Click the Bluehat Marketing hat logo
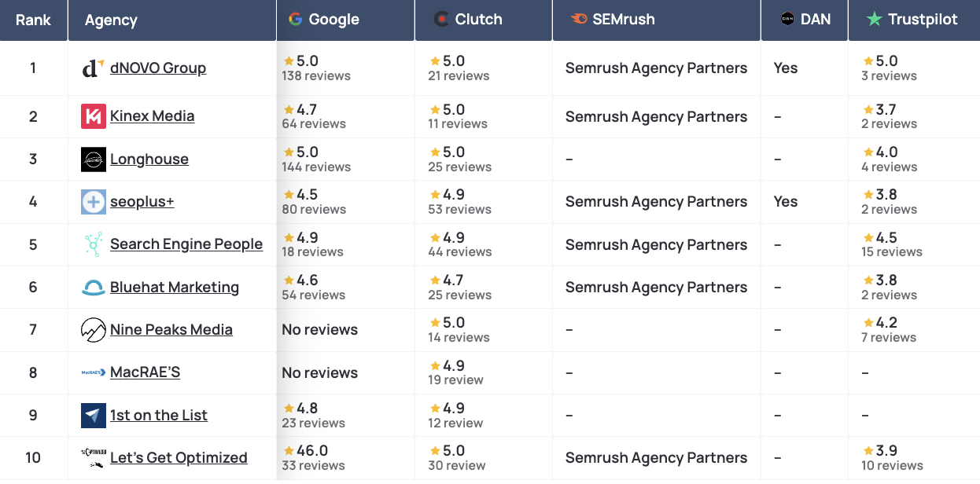This screenshot has width=980, height=484. [x=93, y=288]
